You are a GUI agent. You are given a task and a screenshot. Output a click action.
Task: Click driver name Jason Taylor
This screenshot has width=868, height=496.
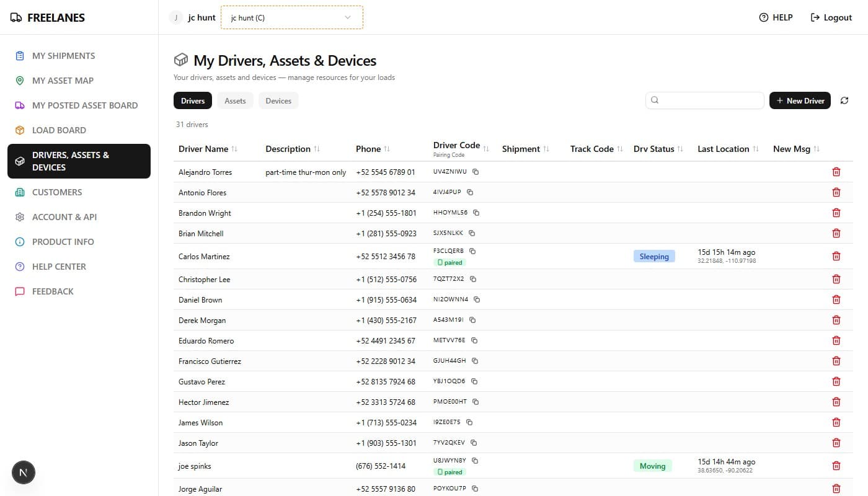(x=198, y=443)
